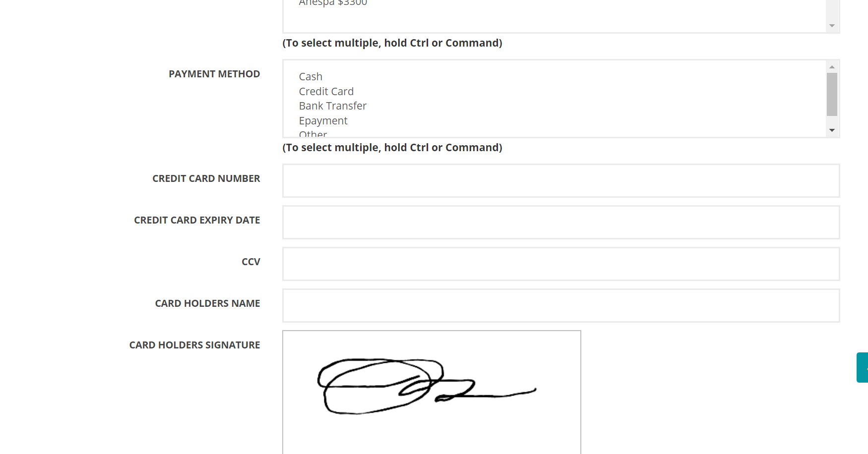Click the product list scroll-down arrow
The image size is (868, 454).
(832, 26)
